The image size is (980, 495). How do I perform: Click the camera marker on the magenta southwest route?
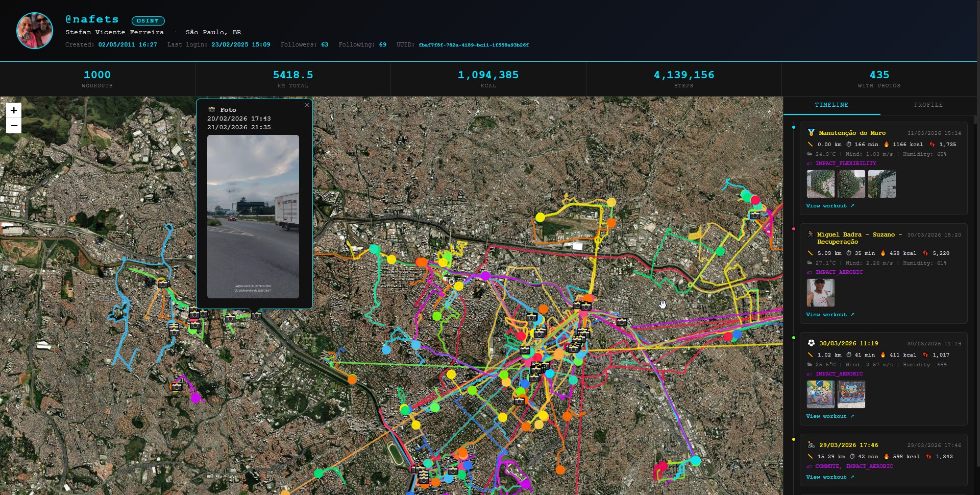click(x=177, y=387)
